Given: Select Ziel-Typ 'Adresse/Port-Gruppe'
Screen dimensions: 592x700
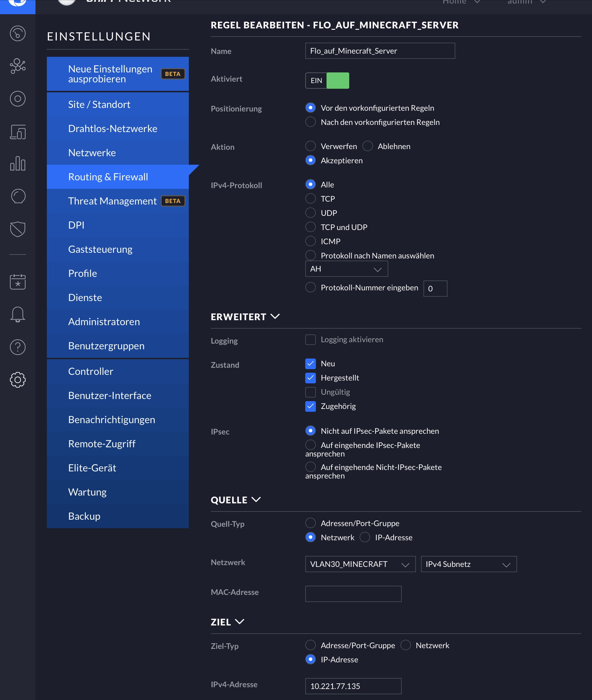Looking at the screenshot, I should (311, 645).
